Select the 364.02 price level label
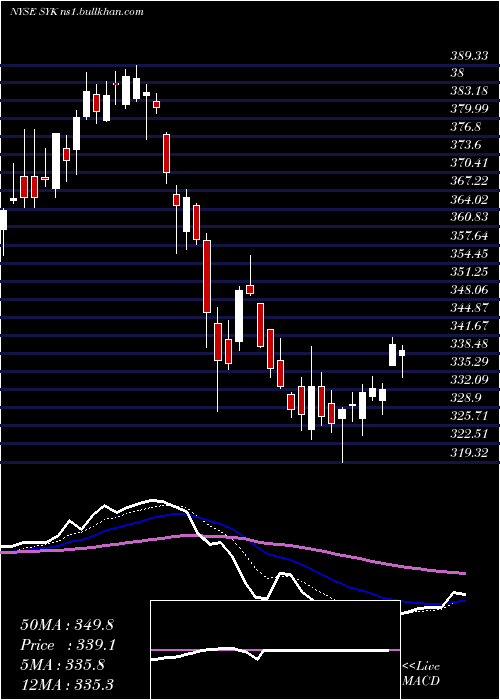The width and height of the screenshot is (500, 700). click(469, 199)
